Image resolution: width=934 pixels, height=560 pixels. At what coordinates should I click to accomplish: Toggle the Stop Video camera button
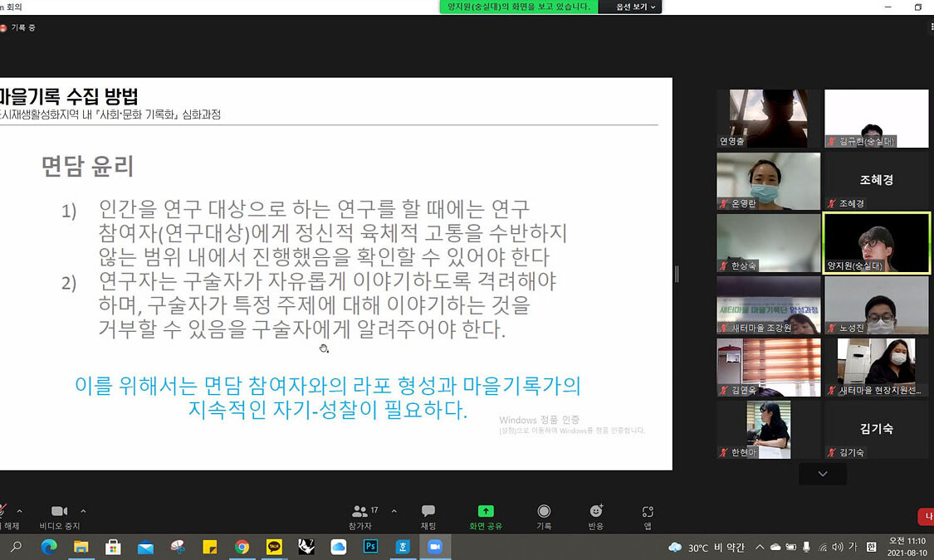[x=59, y=516]
